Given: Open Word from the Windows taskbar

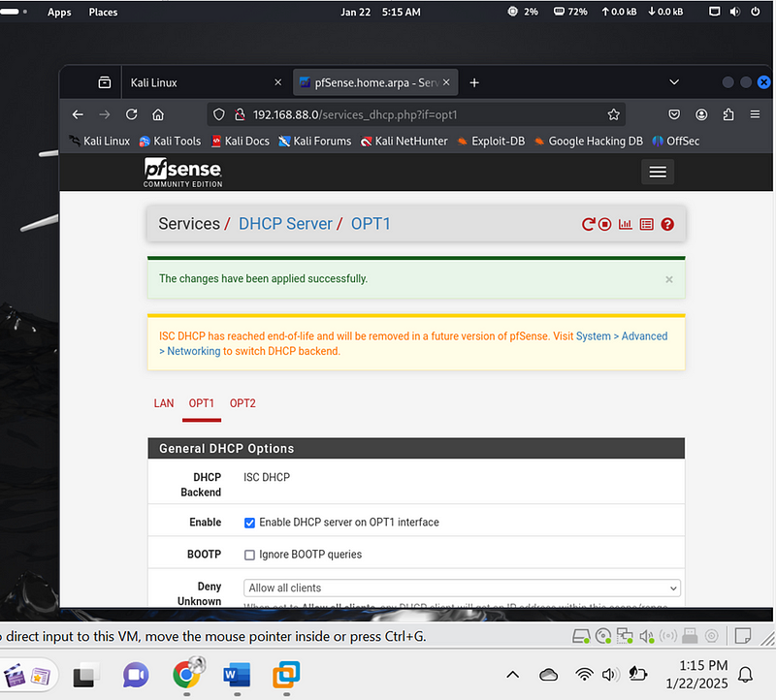Looking at the screenshot, I should [237, 675].
